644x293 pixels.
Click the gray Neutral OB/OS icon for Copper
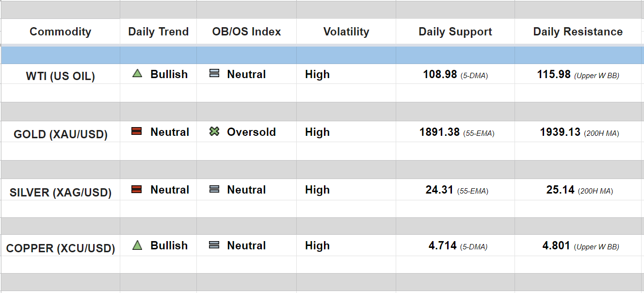[x=214, y=245]
